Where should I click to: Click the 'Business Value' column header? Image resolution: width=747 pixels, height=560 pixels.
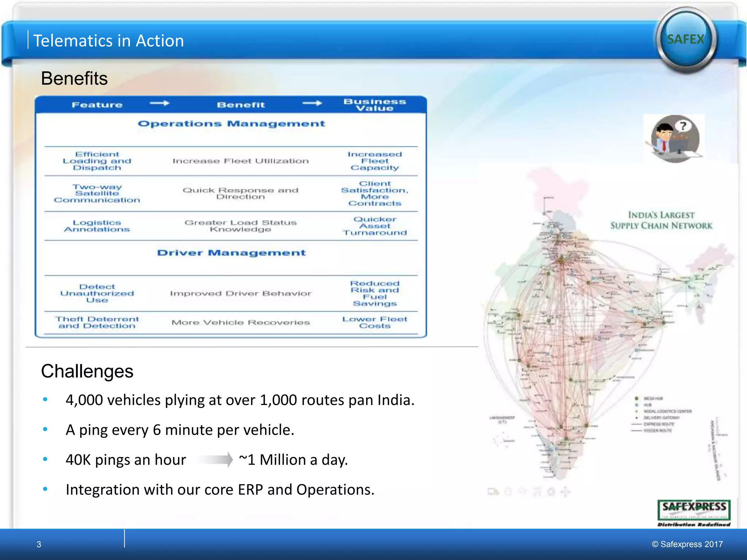click(375, 105)
